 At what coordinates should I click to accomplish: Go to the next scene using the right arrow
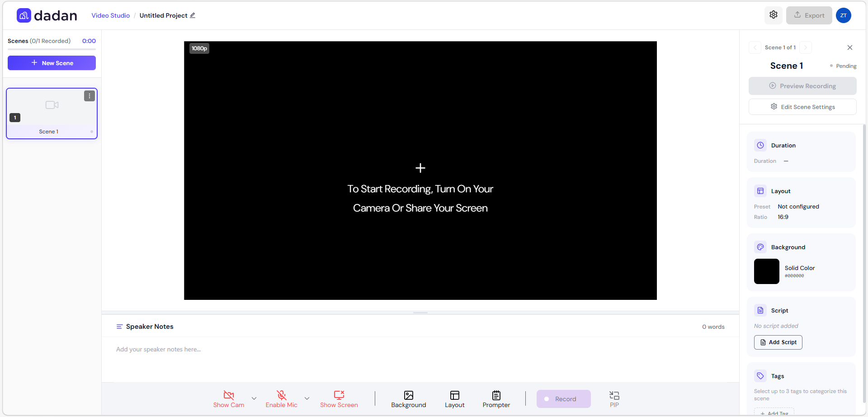(806, 47)
